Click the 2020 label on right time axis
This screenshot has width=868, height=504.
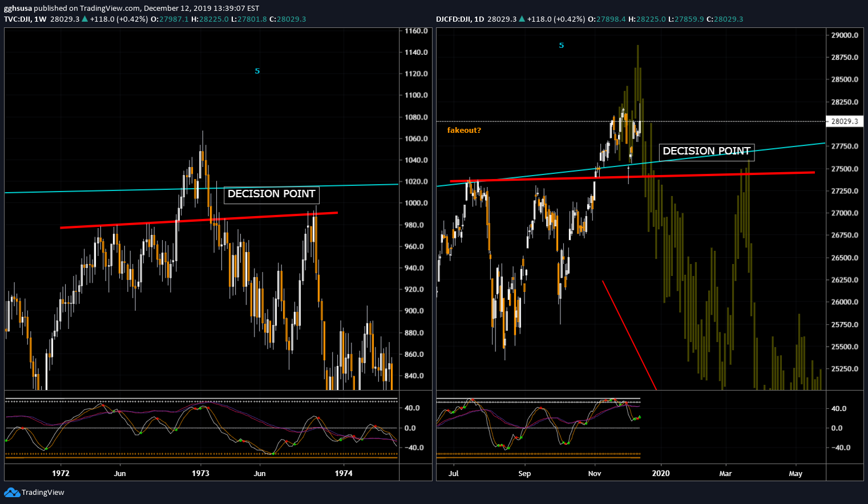tap(661, 473)
